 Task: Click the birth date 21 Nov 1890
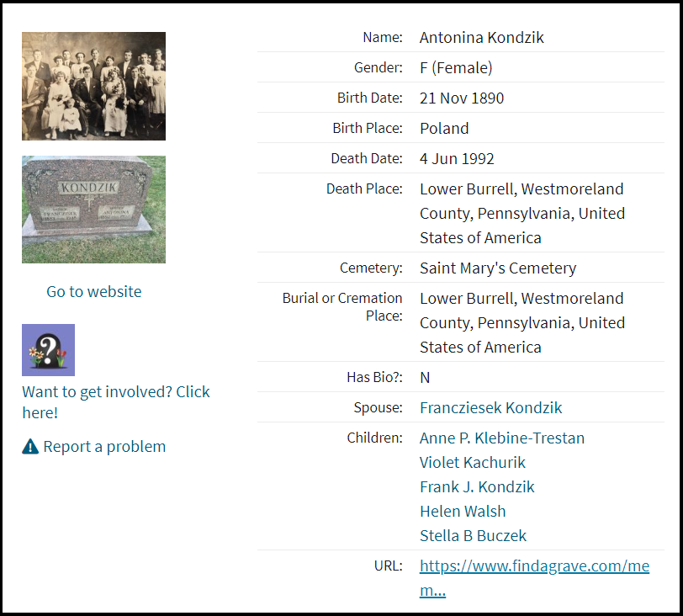point(462,98)
